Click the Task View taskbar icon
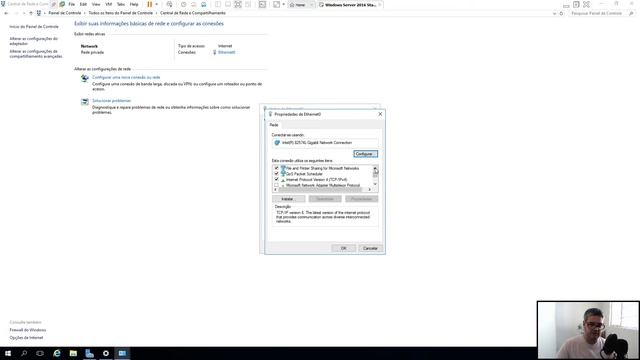Screen dimensions: 640x360 (40, 353)
